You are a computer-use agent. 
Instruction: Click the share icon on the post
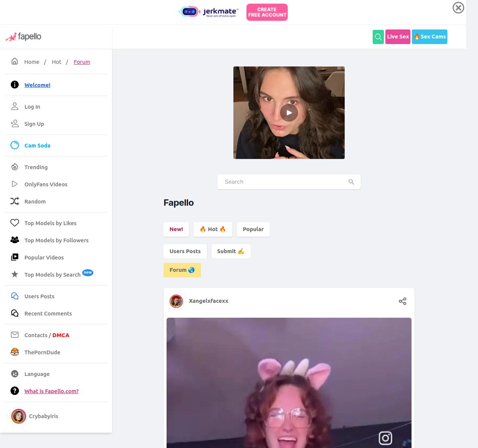(402, 301)
